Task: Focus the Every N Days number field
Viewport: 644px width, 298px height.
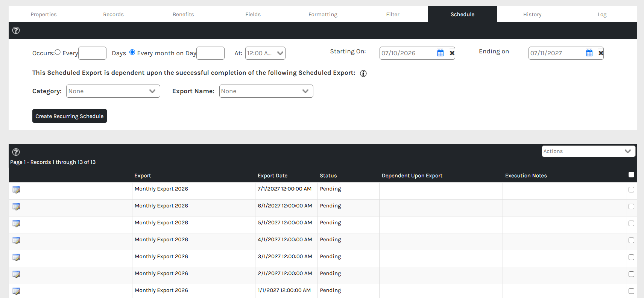Action: tap(92, 53)
